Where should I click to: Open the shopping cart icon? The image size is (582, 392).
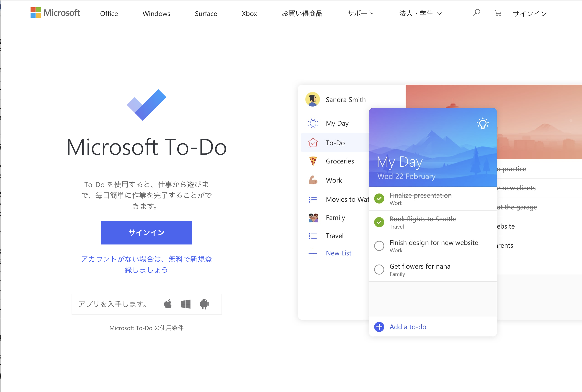pyautogui.click(x=498, y=13)
